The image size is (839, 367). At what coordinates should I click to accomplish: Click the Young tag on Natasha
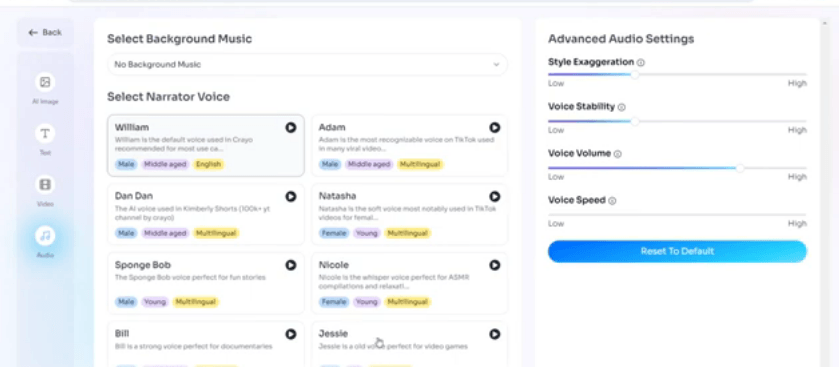click(367, 233)
